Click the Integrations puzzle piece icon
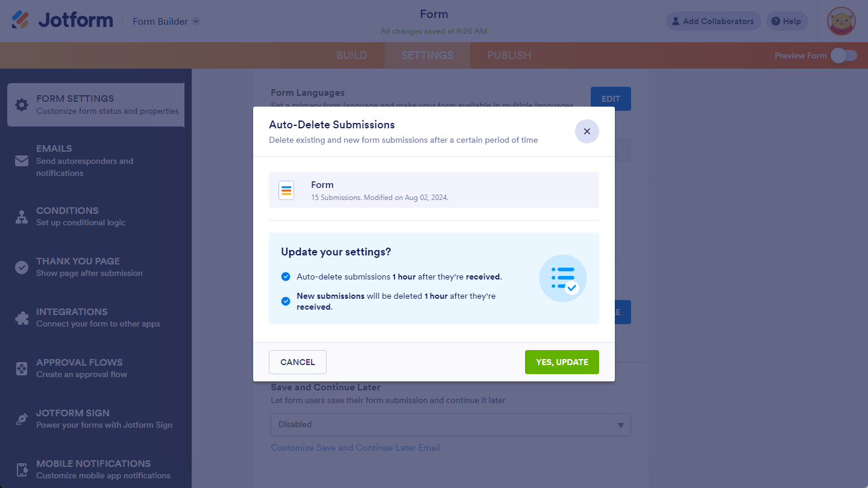Screen dimensions: 868x488 [x=22, y=318]
